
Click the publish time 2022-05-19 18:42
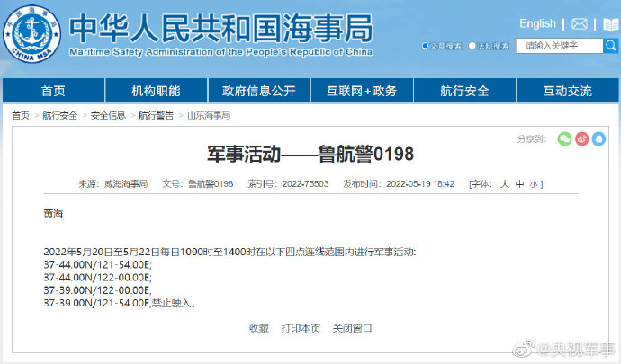point(420,184)
